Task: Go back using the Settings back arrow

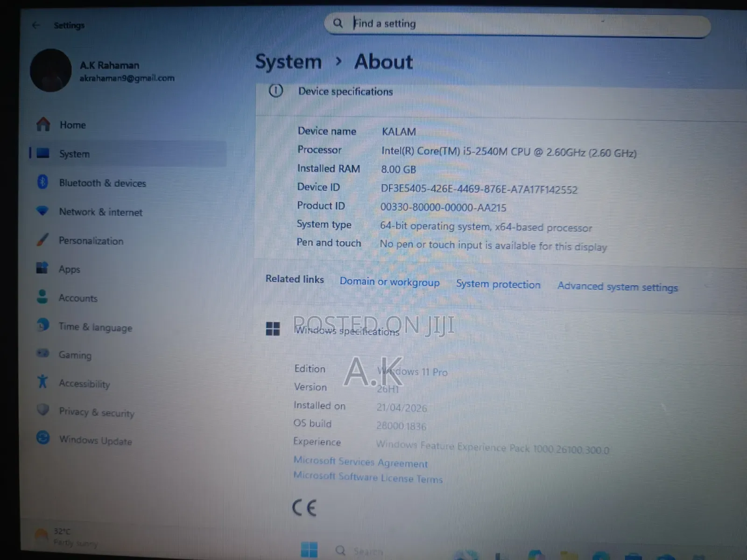Action: (36, 25)
